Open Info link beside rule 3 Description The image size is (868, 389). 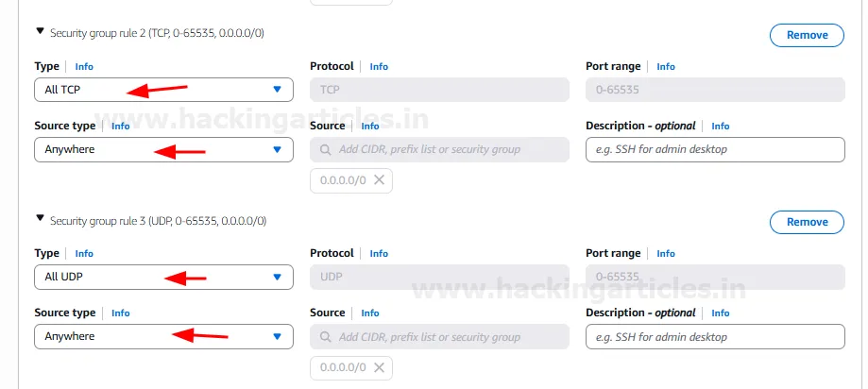tap(721, 313)
